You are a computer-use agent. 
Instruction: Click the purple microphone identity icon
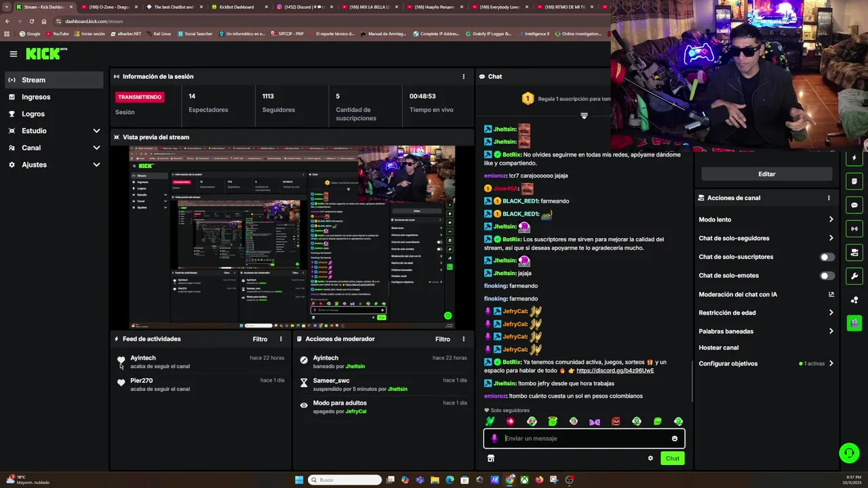click(x=494, y=439)
